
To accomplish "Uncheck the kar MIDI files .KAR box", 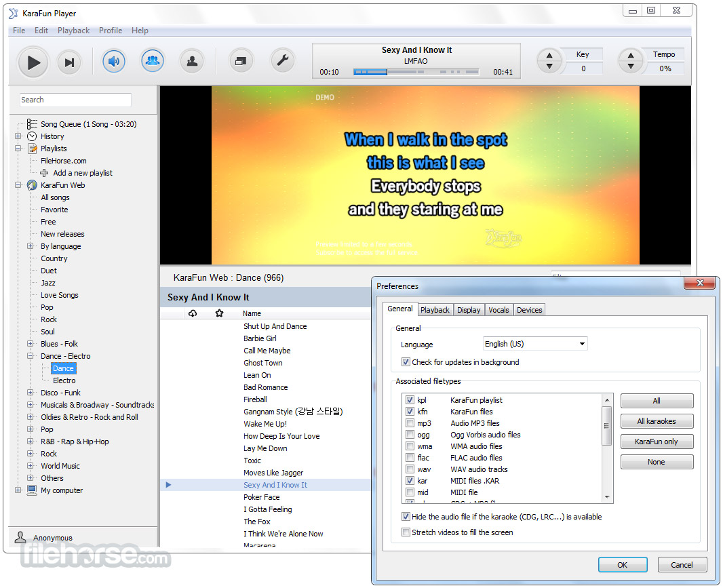I will [x=410, y=481].
